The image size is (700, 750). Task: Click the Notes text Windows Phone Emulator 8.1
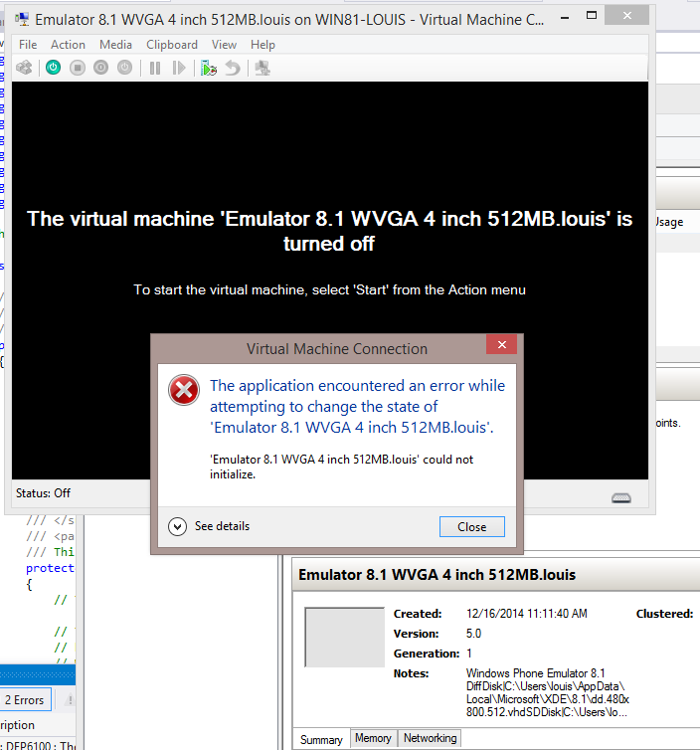tap(535, 673)
